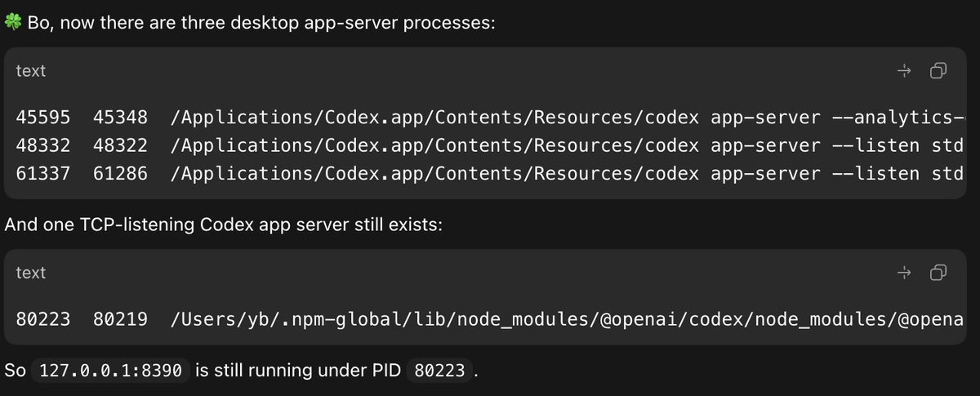Click the four-leaf clover emoji before Bo
This screenshot has height=396, width=980.
pyautogui.click(x=13, y=23)
